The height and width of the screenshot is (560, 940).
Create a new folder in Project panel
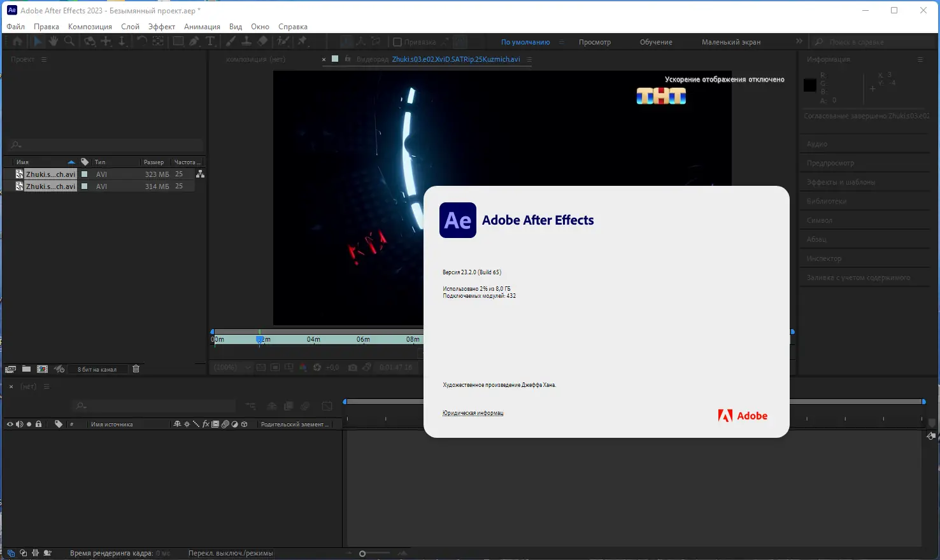[25, 368]
